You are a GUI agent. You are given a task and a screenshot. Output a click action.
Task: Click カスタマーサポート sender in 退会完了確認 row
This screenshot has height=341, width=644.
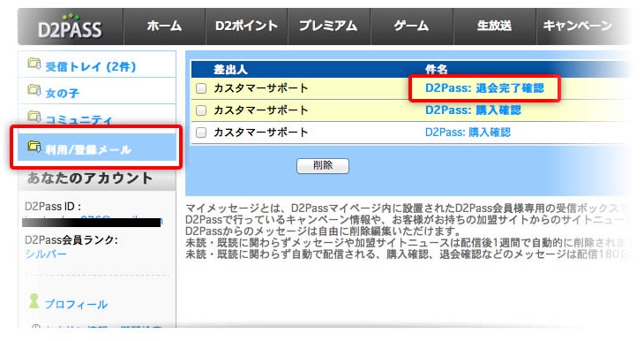[261, 88]
